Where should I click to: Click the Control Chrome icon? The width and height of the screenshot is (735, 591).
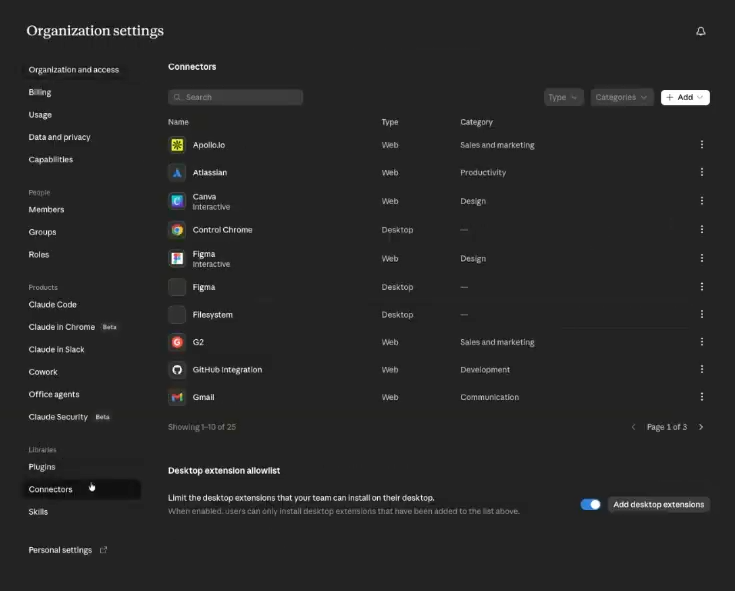click(x=177, y=230)
